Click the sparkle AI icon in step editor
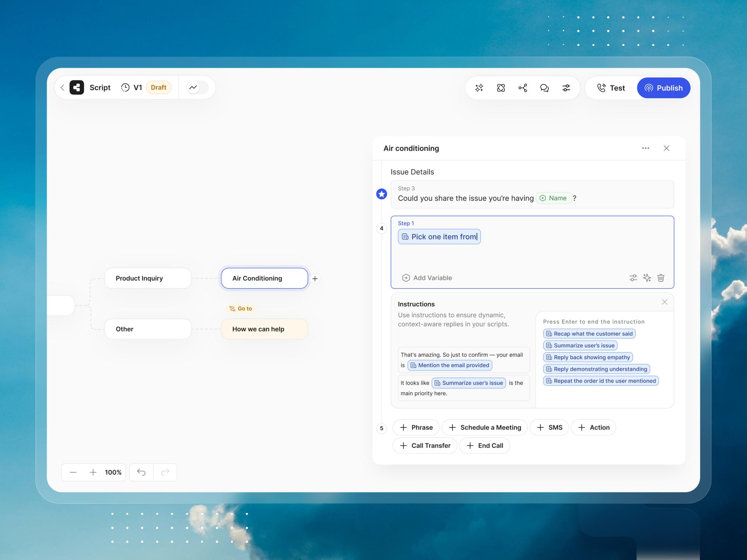 pos(647,278)
